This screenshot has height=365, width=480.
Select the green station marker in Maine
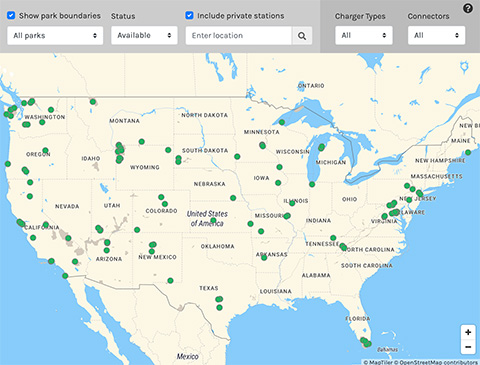468,152
